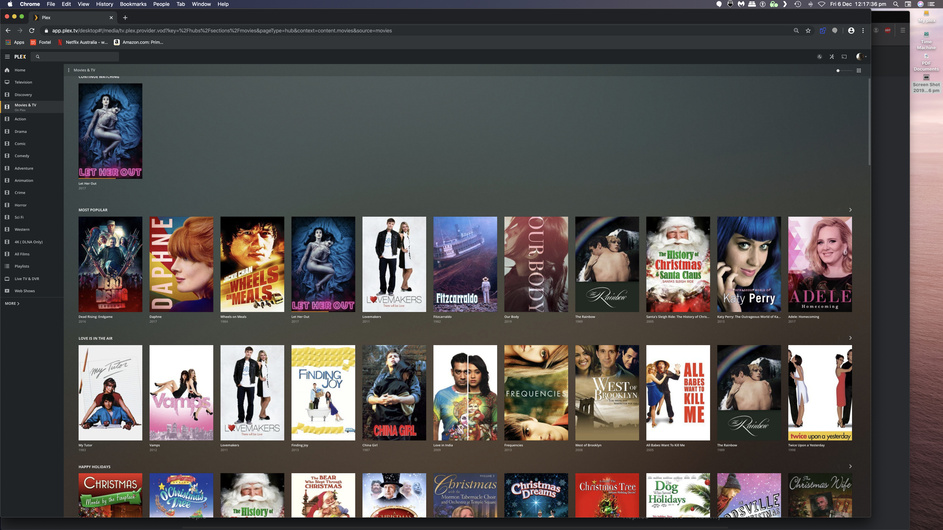Viewport: 943px width, 530px height.
Task: Click the Plex logo
Action: pos(20,57)
